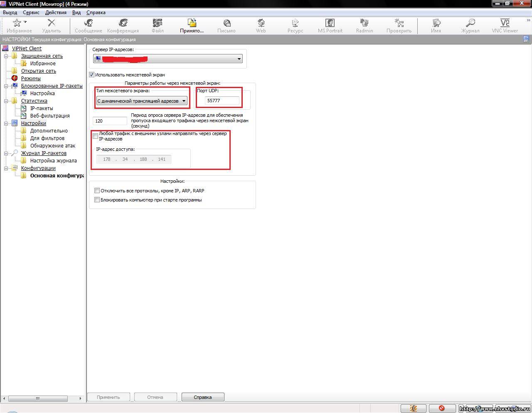Enable routing any traffic via IP-address server
The height and width of the screenshot is (413, 532).
[x=96, y=136]
